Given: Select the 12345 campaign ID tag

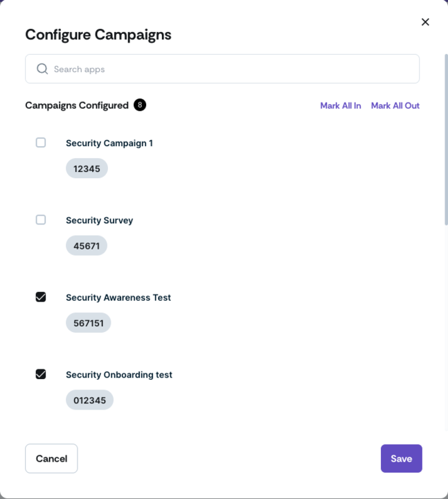Looking at the screenshot, I should (x=87, y=168).
